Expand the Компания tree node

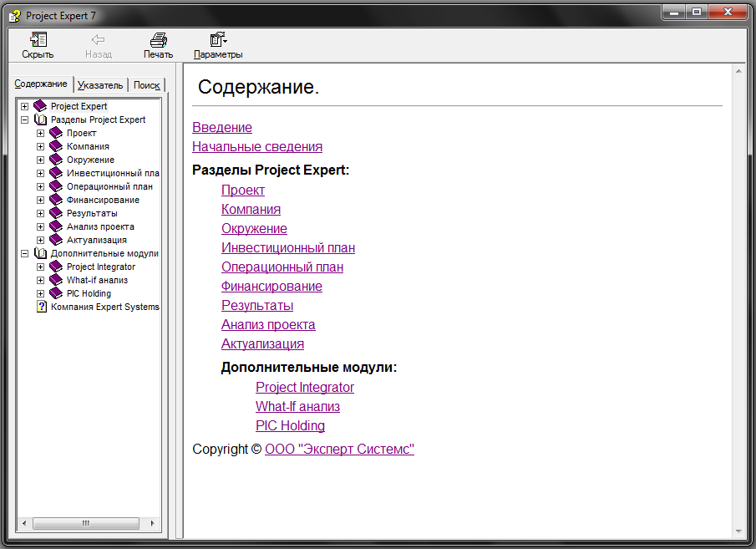point(40,146)
